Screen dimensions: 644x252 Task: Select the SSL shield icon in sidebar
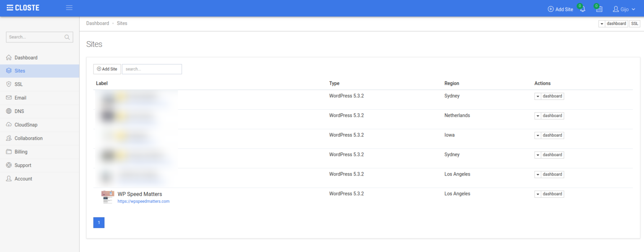(9, 84)
